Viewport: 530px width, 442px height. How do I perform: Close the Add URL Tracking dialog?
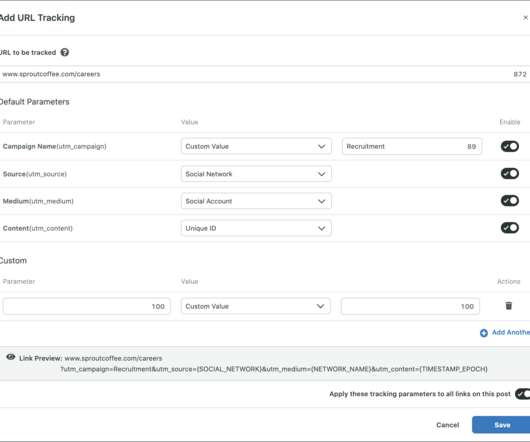pyautogui.click(x=526, y=18)
